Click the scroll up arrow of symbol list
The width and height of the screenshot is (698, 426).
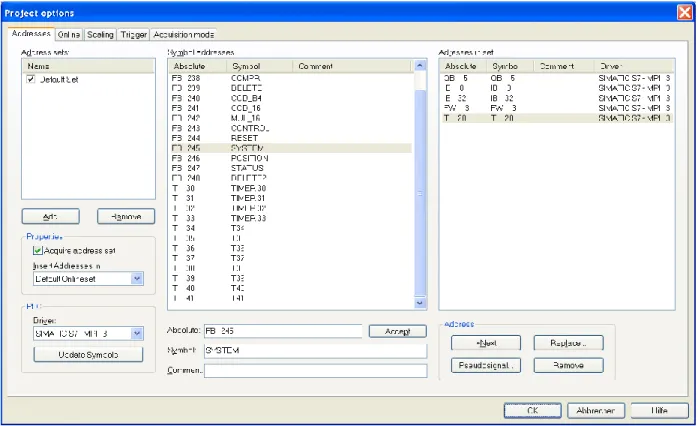coord(420,66)
